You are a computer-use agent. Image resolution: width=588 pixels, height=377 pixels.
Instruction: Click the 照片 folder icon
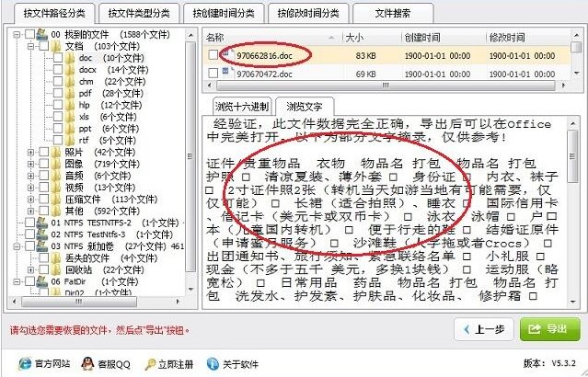coord(56,152)
